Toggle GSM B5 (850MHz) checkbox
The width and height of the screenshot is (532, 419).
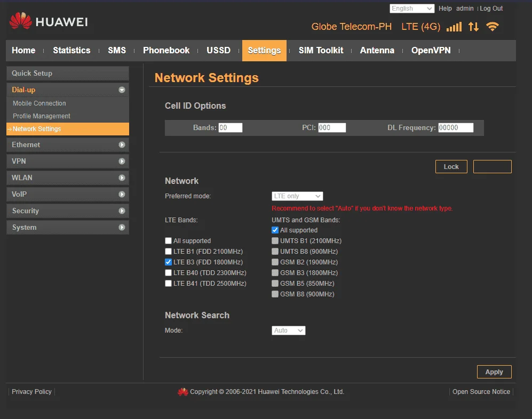tap(275, 284)
